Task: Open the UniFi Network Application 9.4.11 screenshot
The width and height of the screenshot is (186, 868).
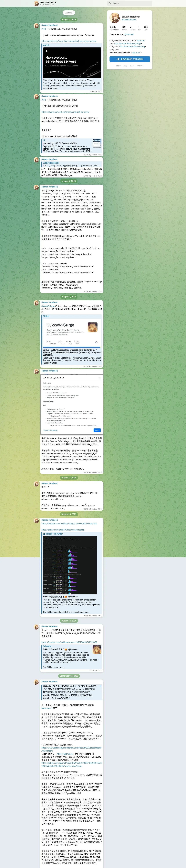Action: tap(72, 404)
